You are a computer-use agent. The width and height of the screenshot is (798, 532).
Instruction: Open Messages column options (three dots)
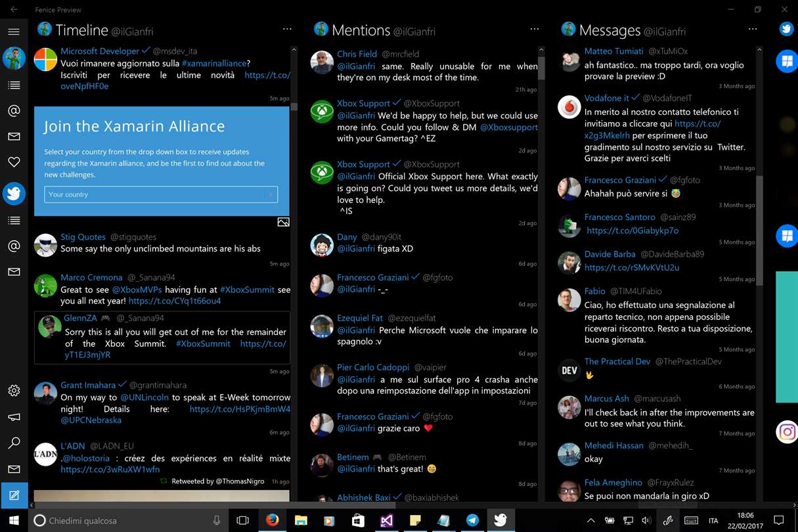(753, 30)
